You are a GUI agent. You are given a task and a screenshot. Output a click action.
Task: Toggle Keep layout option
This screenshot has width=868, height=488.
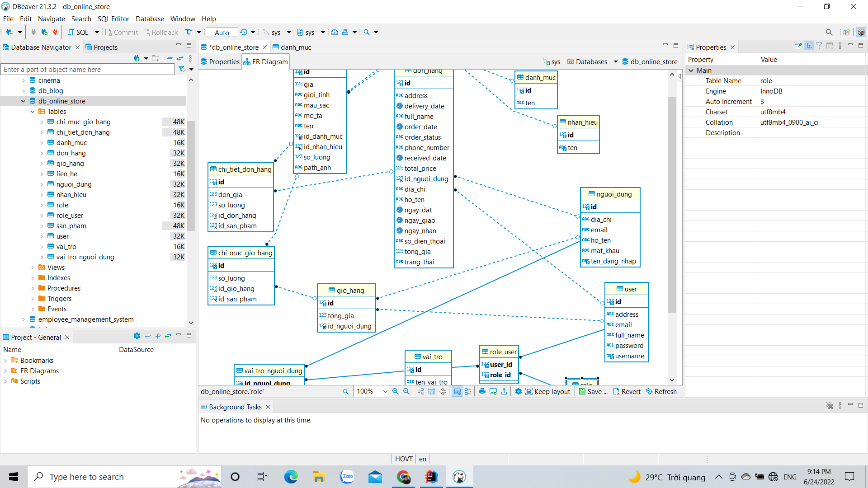pyautogui.click(x=548, y=392)
